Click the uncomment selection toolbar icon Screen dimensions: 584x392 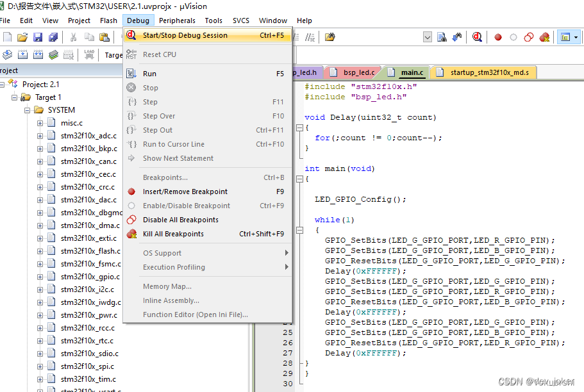point(310,37)
